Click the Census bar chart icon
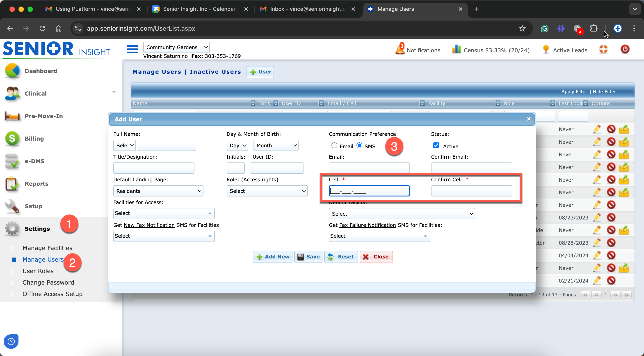The image size is (644, 356). (456, 49)
